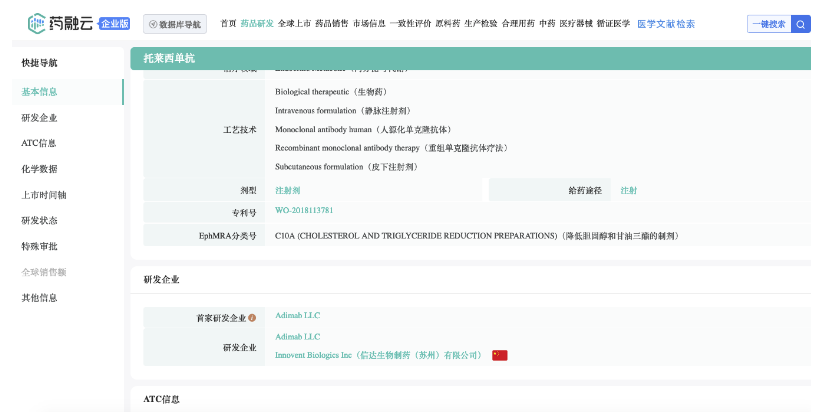
Task: Select 特殊审批 in quick navigation
Action: 39,246
